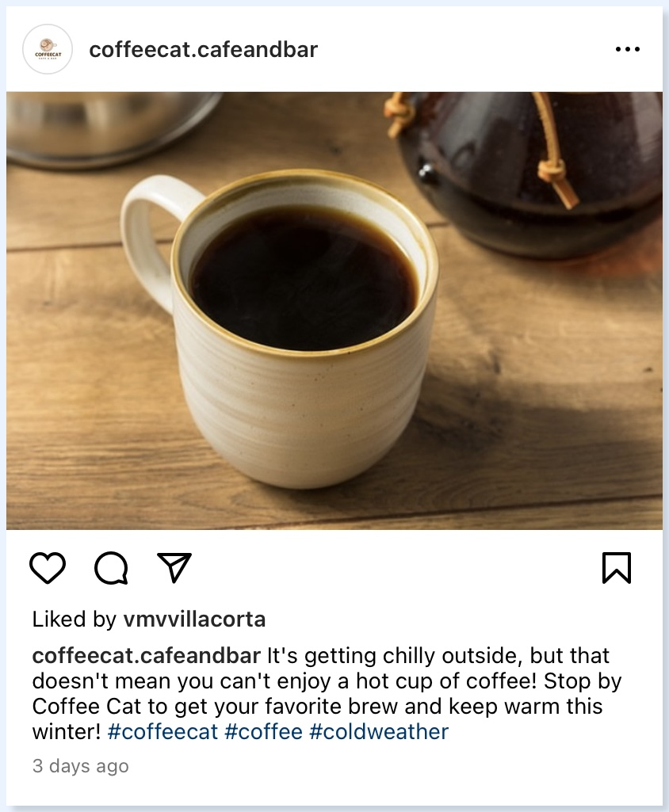
Task: Click coffeecat.cafeandbar username in the caption
Action: pyautogui.click(x=146, y=656)
